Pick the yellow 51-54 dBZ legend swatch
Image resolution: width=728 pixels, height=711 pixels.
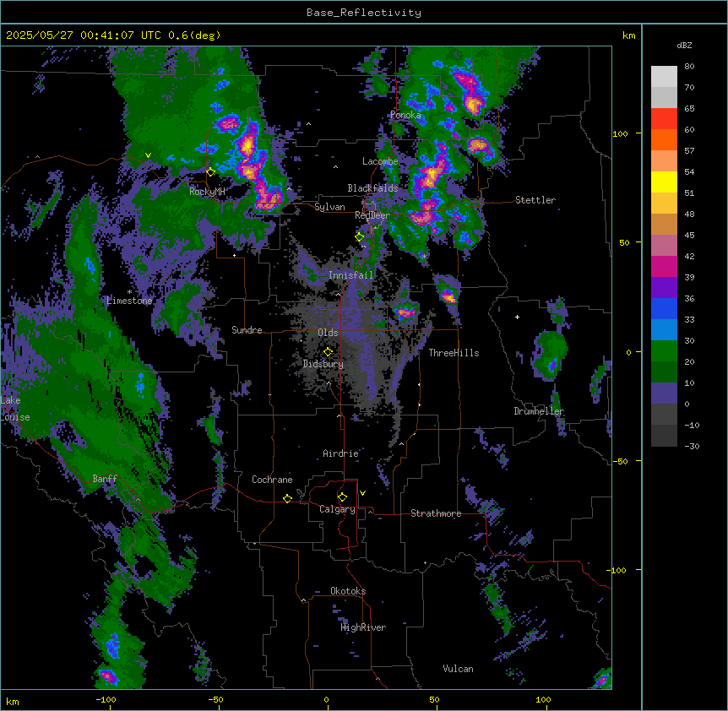point(664,182)
